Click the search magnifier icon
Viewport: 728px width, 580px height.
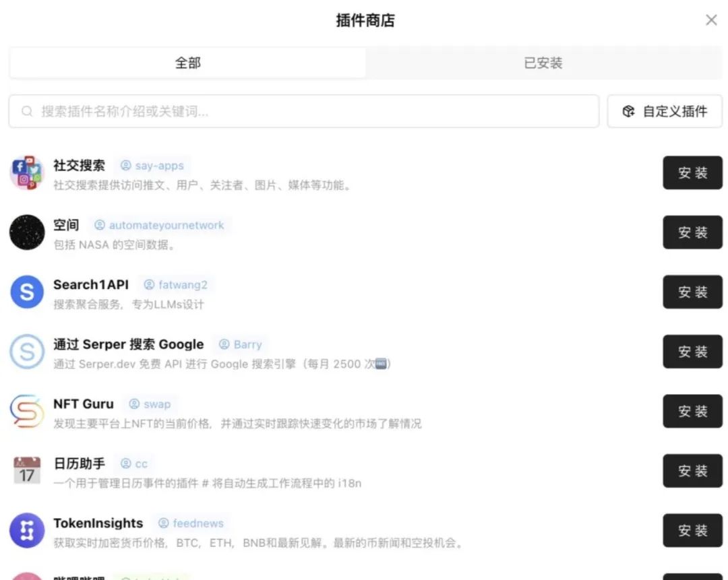click(x=27, y=111)
